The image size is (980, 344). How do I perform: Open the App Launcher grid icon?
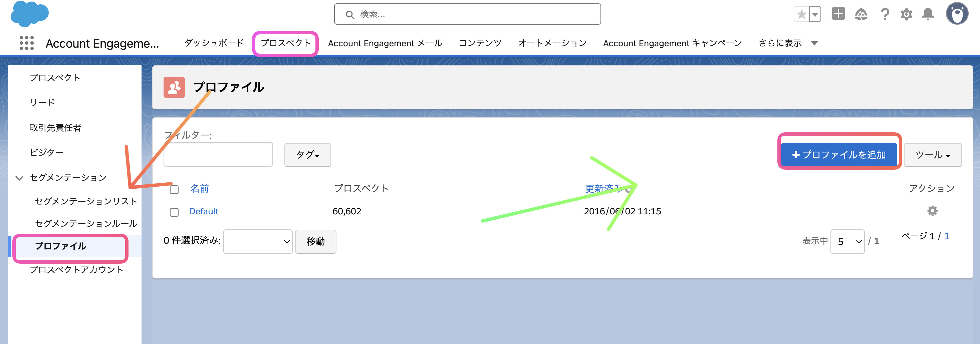[27, 43]
